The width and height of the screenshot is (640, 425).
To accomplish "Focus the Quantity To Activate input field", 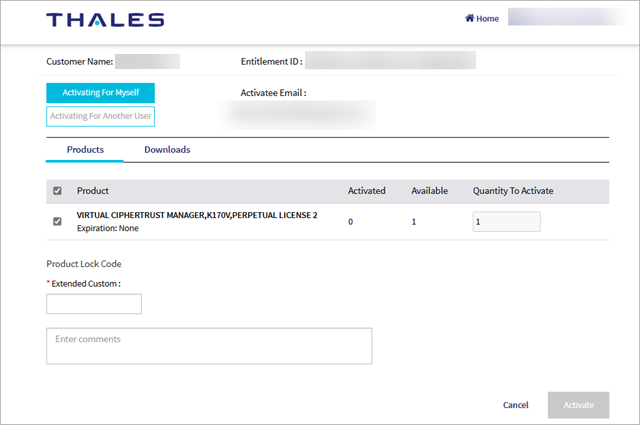I will tap(506, 222).
